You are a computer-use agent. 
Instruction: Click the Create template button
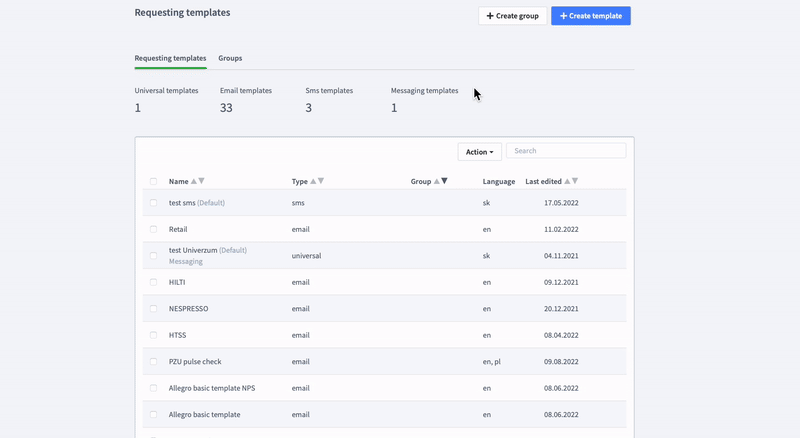(x=591, y=16)
